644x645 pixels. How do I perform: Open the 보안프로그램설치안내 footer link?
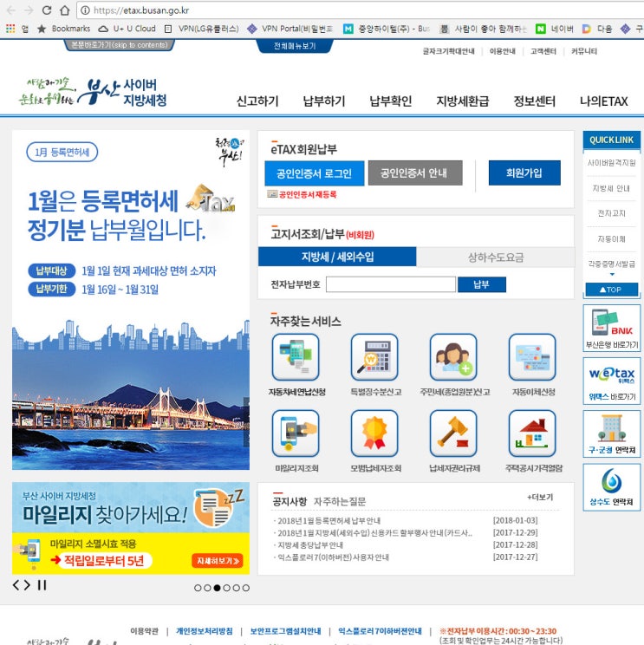point(285,631)
